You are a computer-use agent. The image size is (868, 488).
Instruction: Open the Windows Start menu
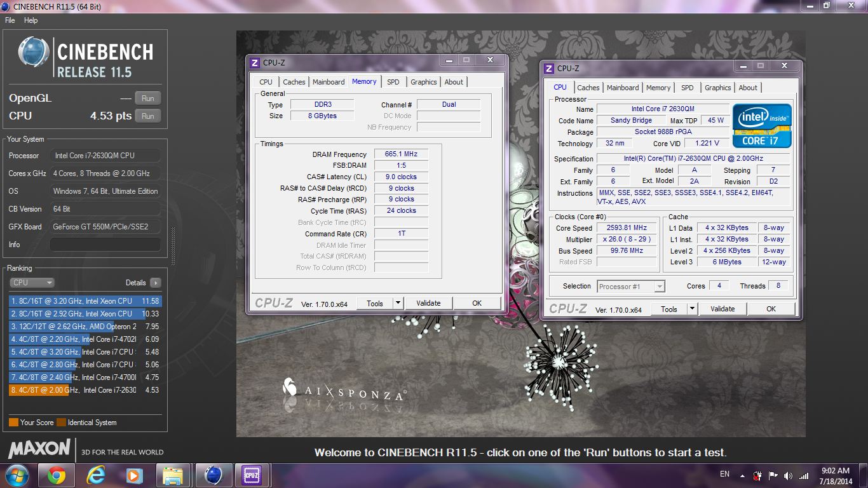click(17, 475)
